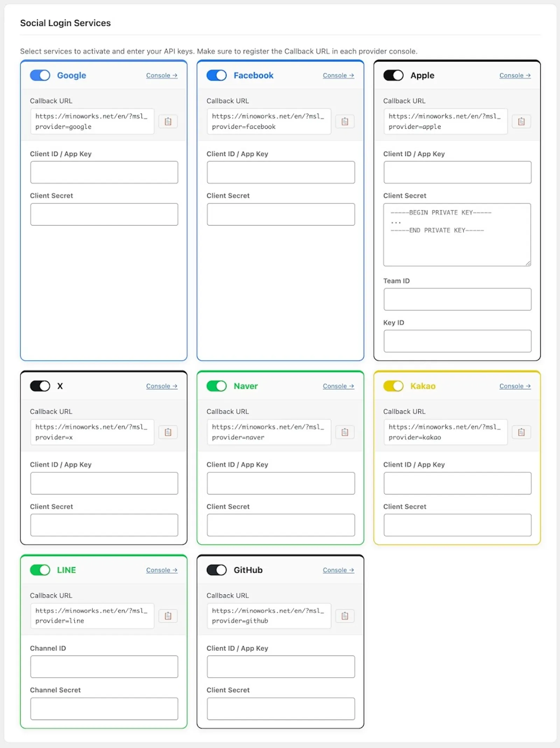Viewport: 560px width, 748px height.
Task: Select the Apple callback URL text
Action: [x=446, y=121]
